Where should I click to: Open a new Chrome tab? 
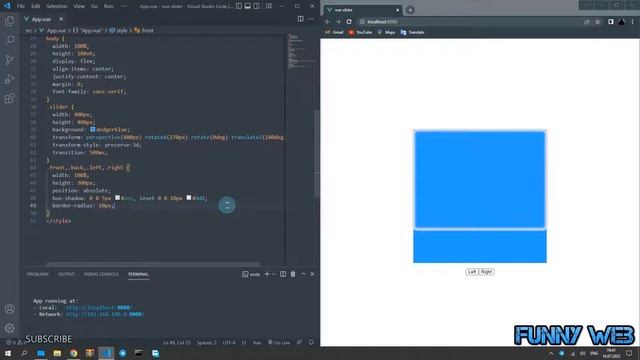(410, 10)
